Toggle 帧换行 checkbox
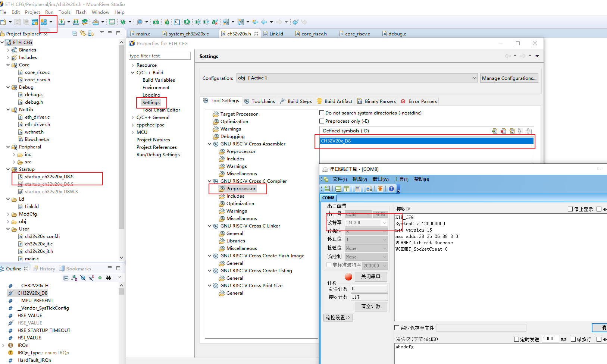This screenshot has width=607, height=364. [x=573, y=339]
